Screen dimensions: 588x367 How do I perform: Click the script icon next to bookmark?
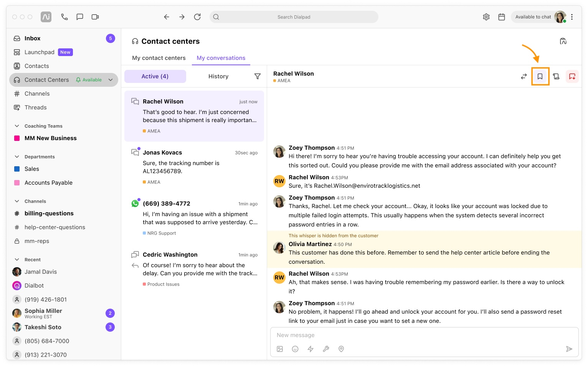click(x=556, y=76)
